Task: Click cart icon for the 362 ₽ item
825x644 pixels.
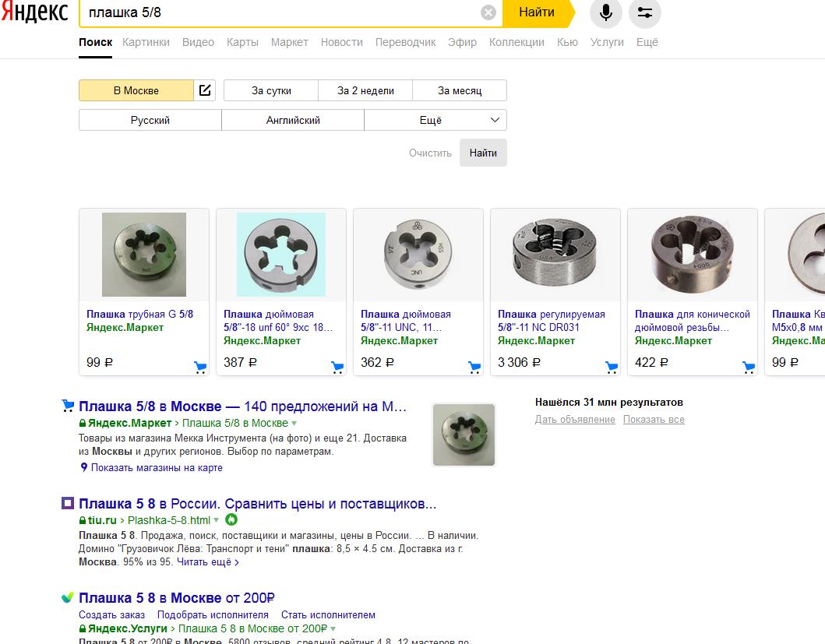Action: point(474,367)
